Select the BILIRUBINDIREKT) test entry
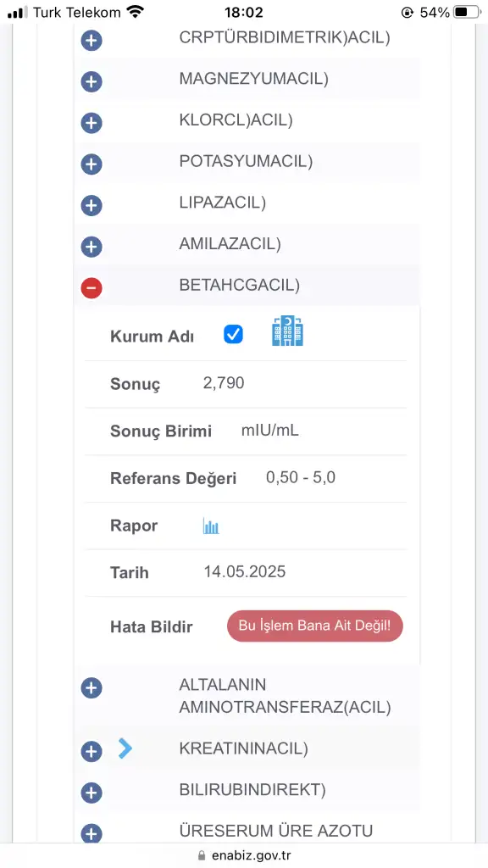This screenshot has height=868, width=488. point(252,790)
